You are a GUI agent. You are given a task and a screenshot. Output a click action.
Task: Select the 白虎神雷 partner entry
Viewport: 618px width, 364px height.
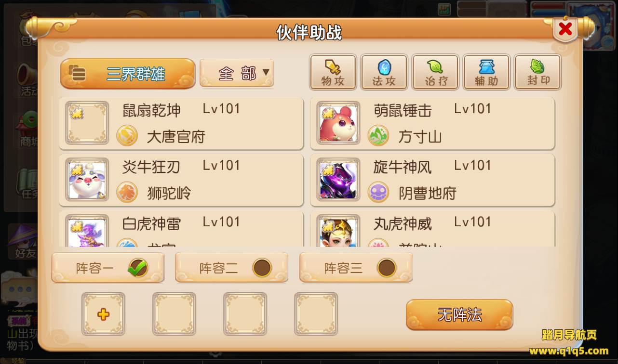tap(181, 229)
